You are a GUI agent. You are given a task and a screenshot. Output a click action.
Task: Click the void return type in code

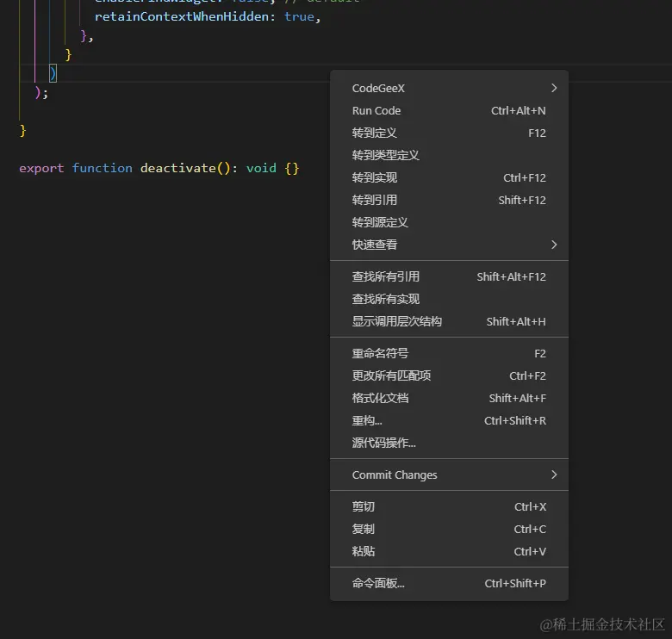(261, 168)
